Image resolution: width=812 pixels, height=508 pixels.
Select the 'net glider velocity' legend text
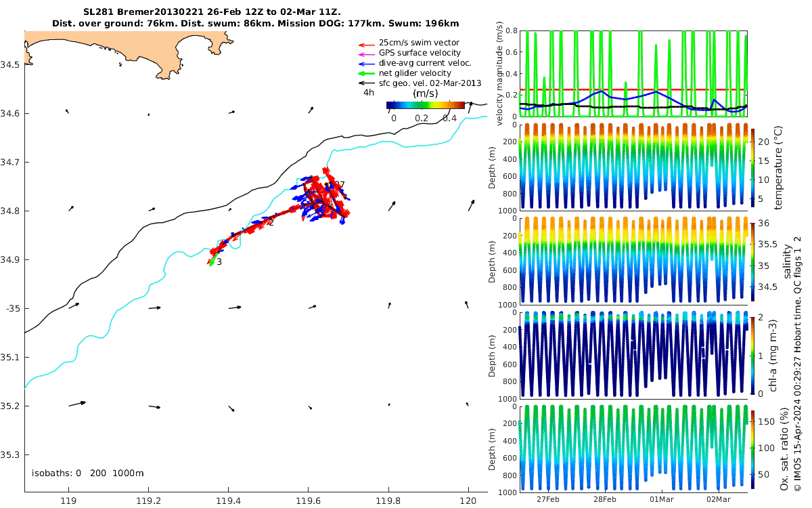415,72
